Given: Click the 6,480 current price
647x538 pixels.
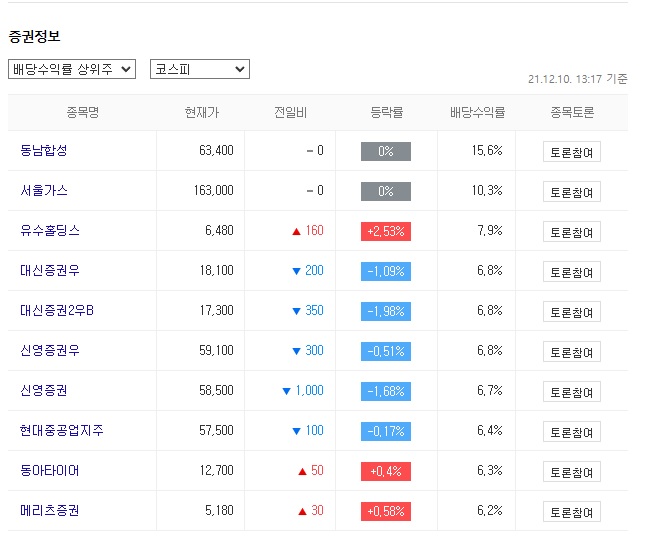Looking at the screenshot, I should 219,231.
